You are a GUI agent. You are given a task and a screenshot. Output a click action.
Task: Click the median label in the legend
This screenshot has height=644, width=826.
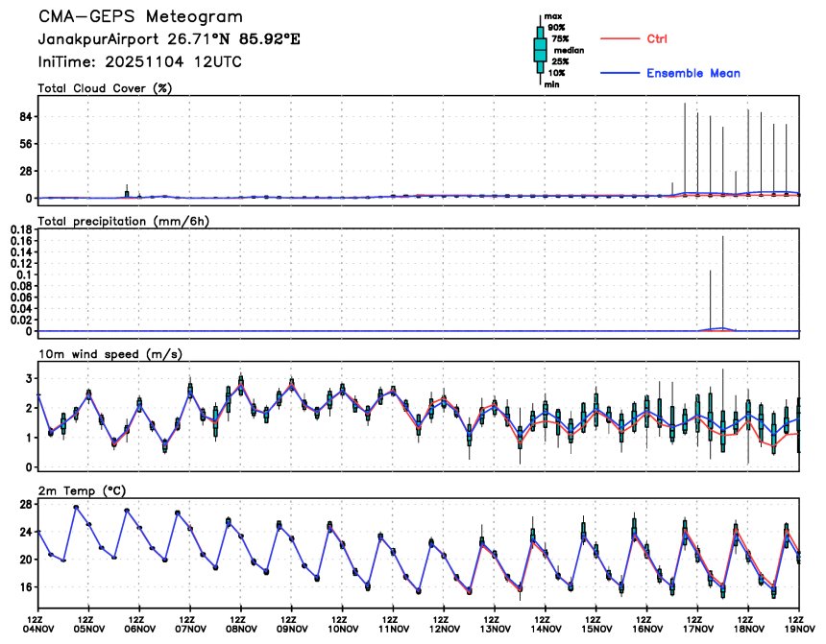point(569,51)
